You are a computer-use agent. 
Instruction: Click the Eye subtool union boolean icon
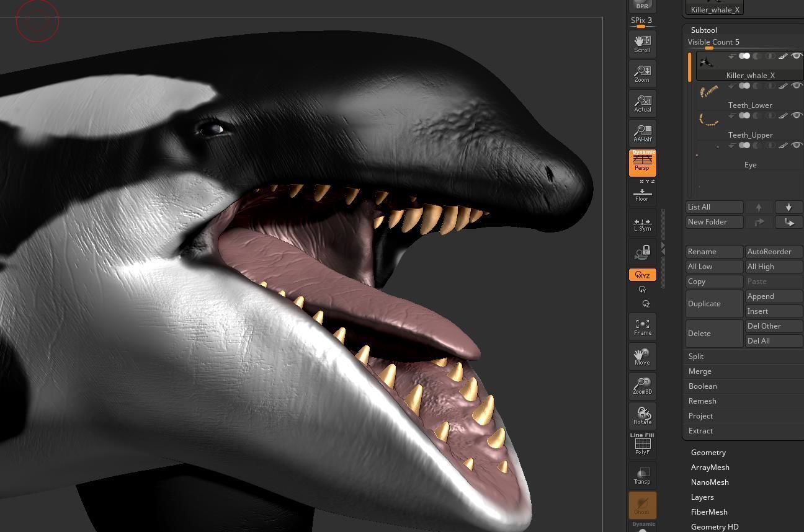pyautogui.click(x=744, y=146)
